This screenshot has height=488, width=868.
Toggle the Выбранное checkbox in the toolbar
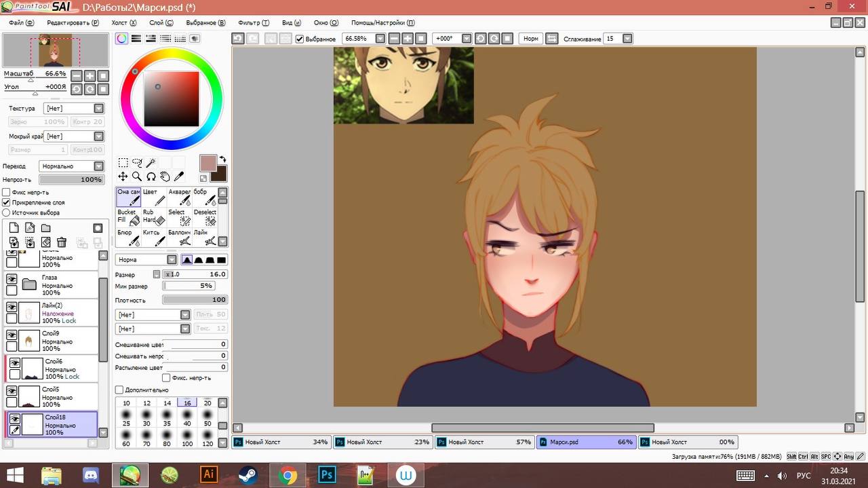[x=300, y=39]
